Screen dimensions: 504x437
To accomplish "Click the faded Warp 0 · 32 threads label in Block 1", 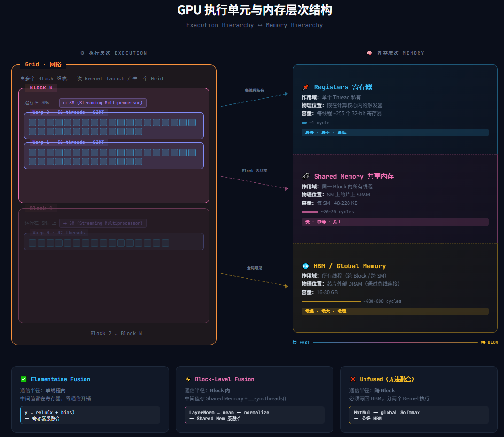I will [59, 233].
